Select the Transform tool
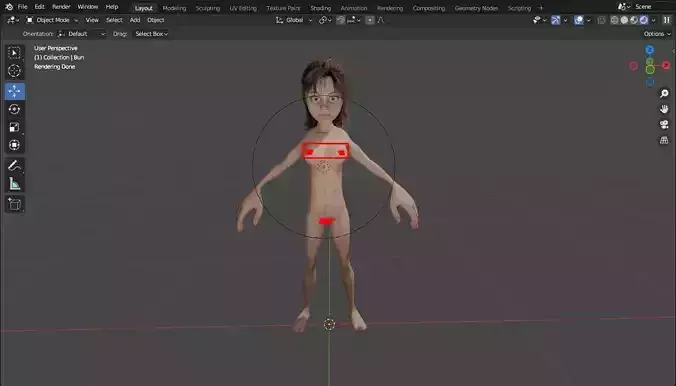Viewport: 676px width, 386px height. [x=14, y=145]
